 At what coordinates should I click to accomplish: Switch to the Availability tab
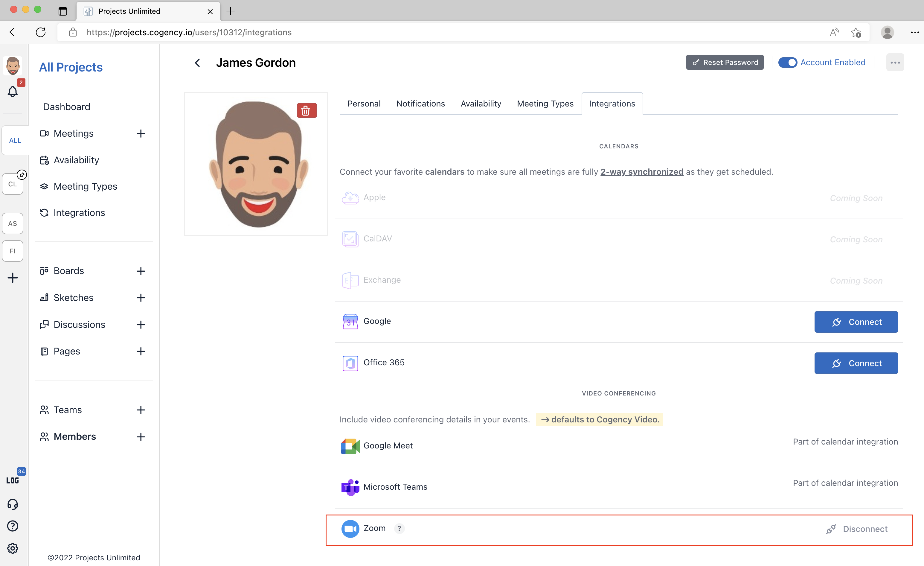(x=481, y=104)
